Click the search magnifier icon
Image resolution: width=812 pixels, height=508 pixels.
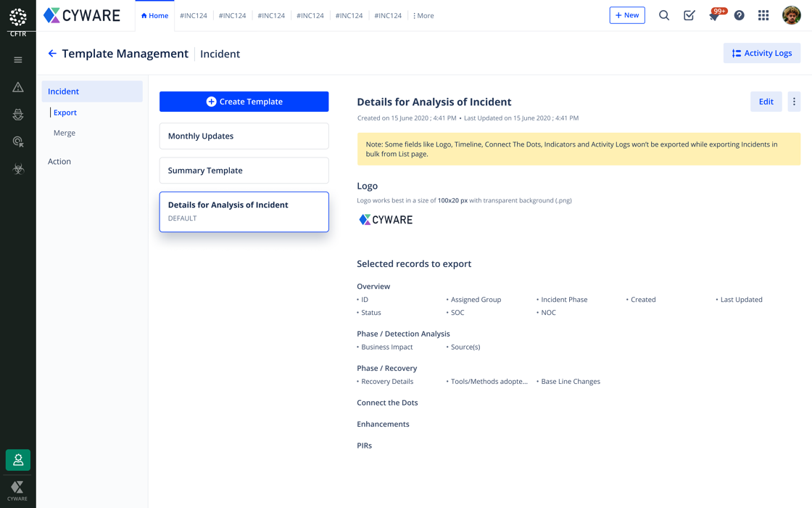663,15
